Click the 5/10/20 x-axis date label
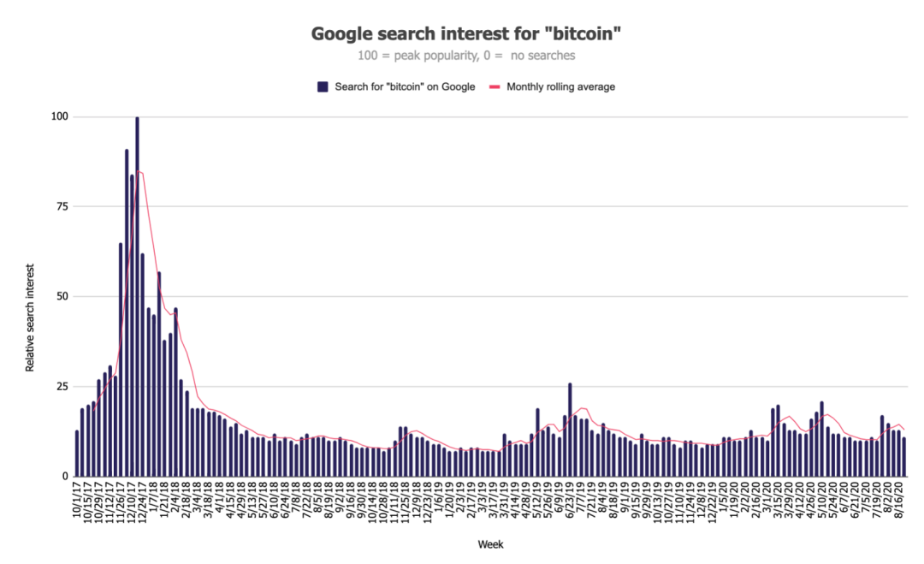Screen dimensions: 924x564 pyautogui.click(x=822, y=499)
